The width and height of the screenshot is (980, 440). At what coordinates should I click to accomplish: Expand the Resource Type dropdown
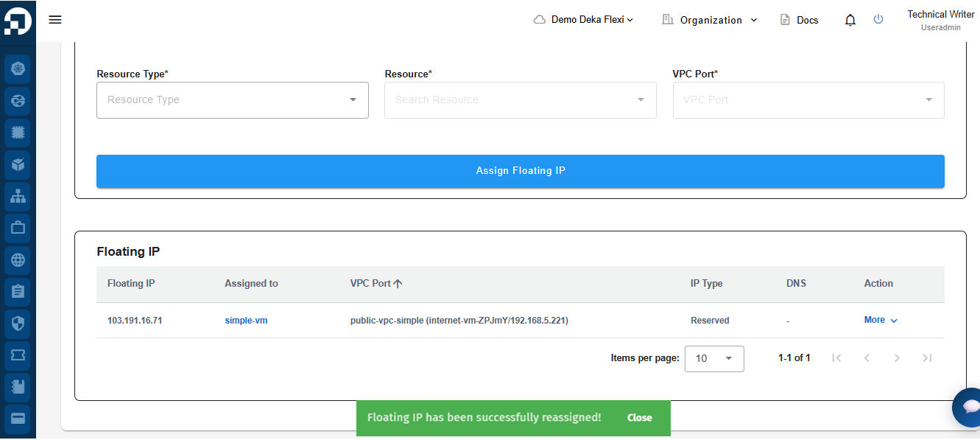(x=232, y=100)
